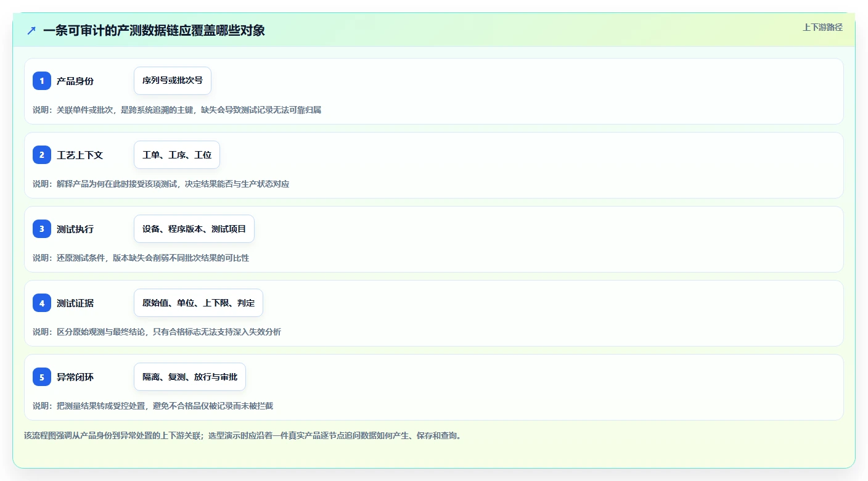This screenshot has height=481, width=868.
Task: Click the description starting 说明：把测量结果转成受控处置
Action: (153, 406)
